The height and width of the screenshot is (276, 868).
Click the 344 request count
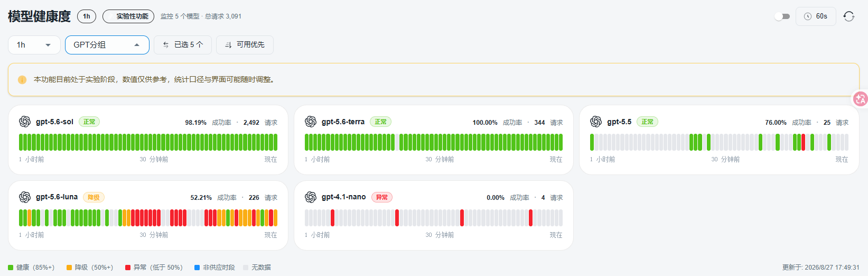[539, 123]
